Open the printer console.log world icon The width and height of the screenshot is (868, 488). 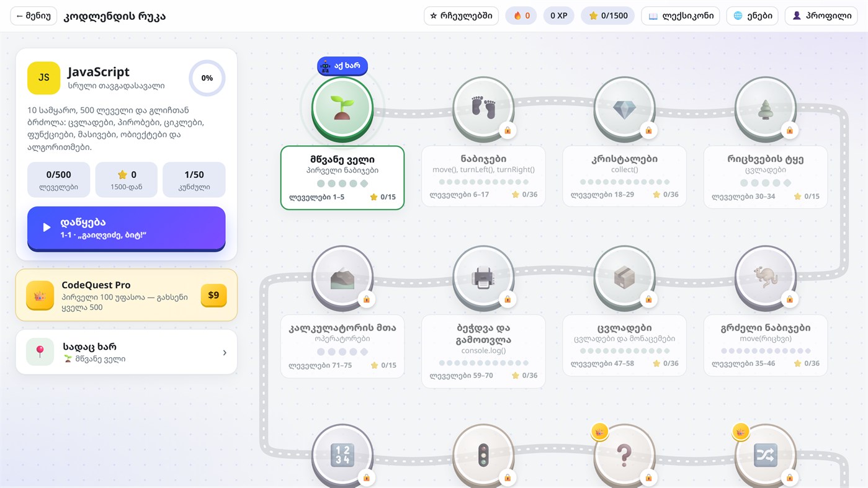[x=483, y=277]
